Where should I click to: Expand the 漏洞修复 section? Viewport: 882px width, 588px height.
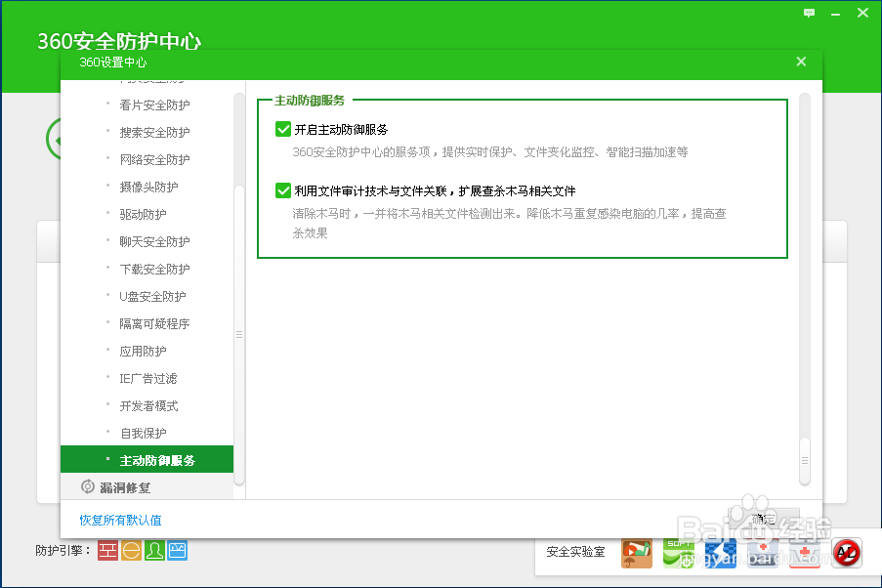pos(147,486)
